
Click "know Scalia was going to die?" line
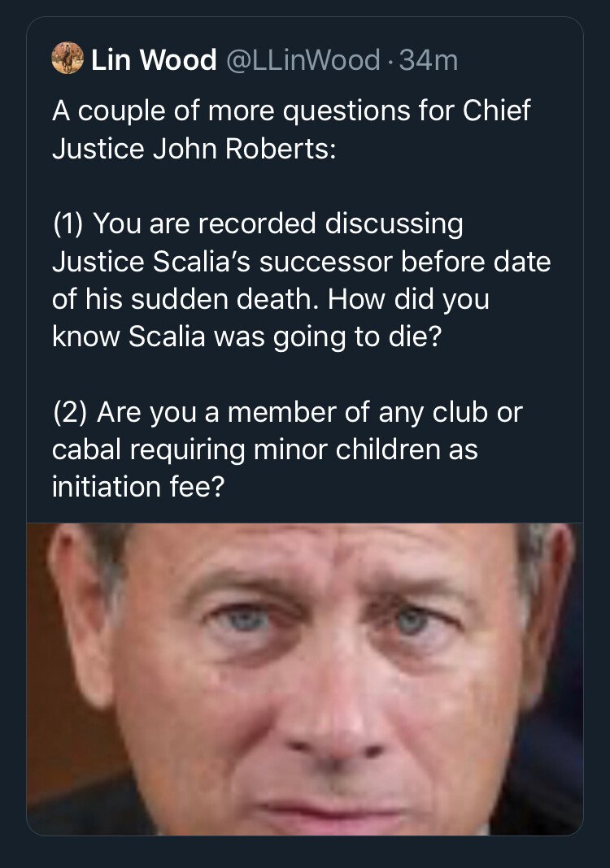click(x=246, y=337)
